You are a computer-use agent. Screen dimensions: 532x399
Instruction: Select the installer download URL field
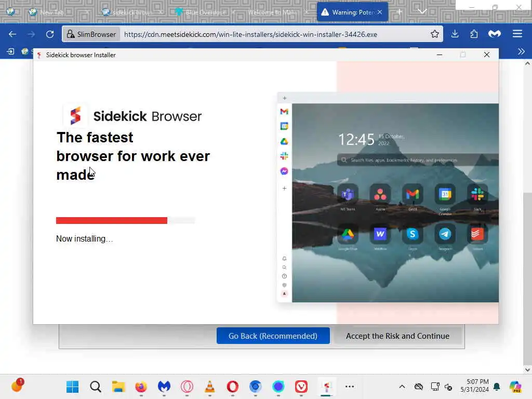click(x=250, y=34)
